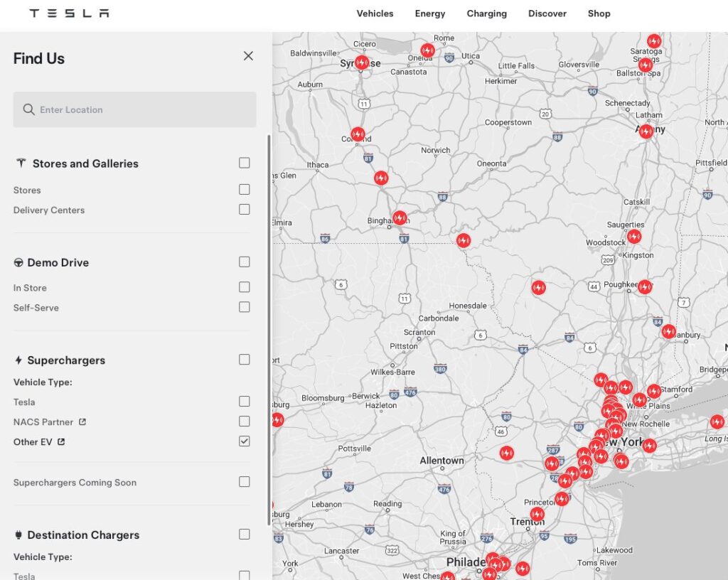Check the Delivery Centers filter
This screenshot has width=728, height=580.
[245, 209]
